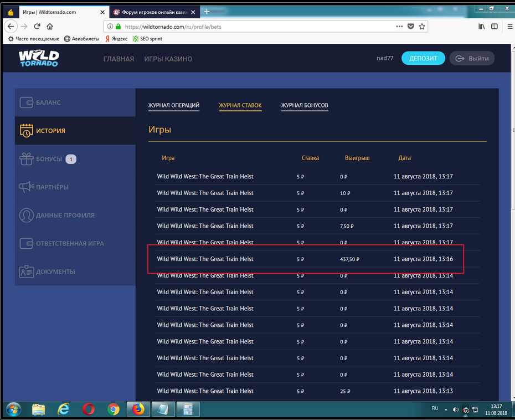The image size is (515, 420).
Task: Save page to Pocket icon
Action: coord(410,26)
